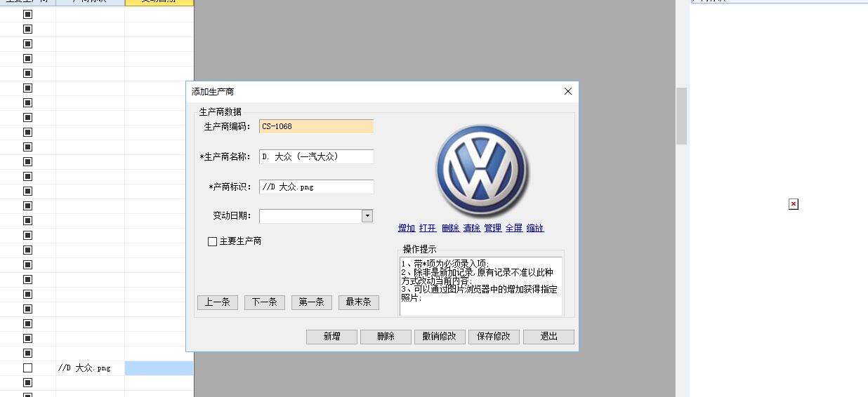This screenshot has height=397, width=868.
Task: Close the 添加生产商 dialog with X
Action: point(568,91)
